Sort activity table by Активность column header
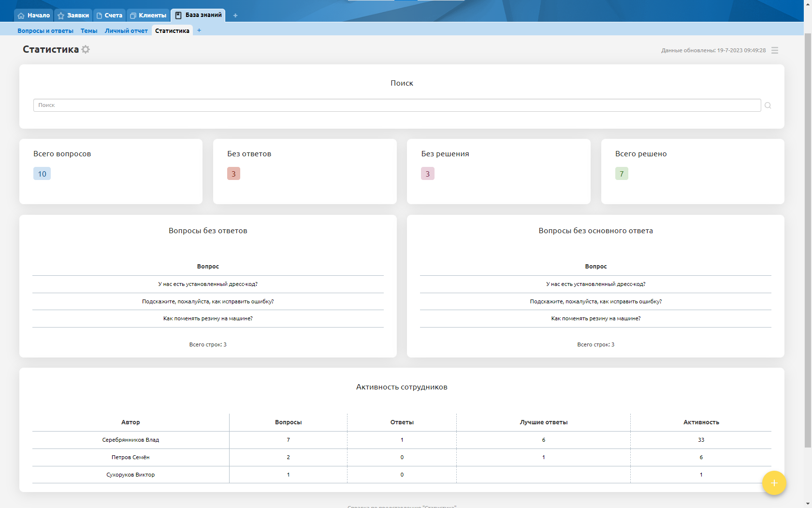812x508 pixels. 701,422
